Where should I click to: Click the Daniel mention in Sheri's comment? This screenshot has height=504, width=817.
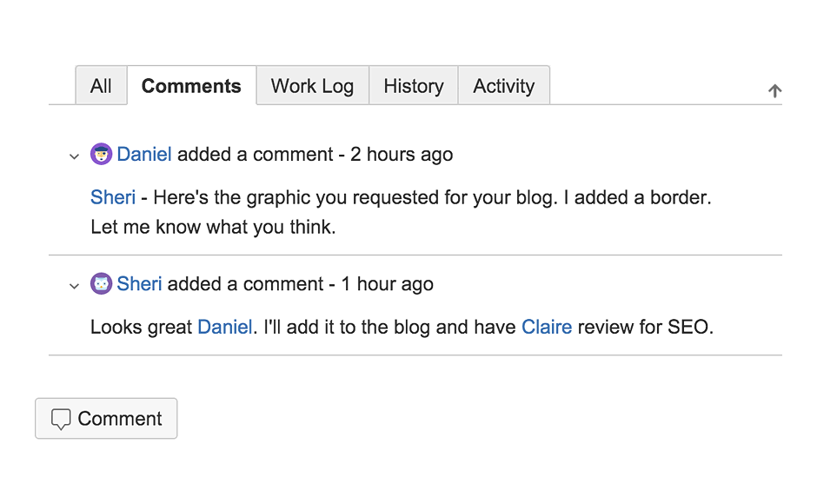pos(225,327)
